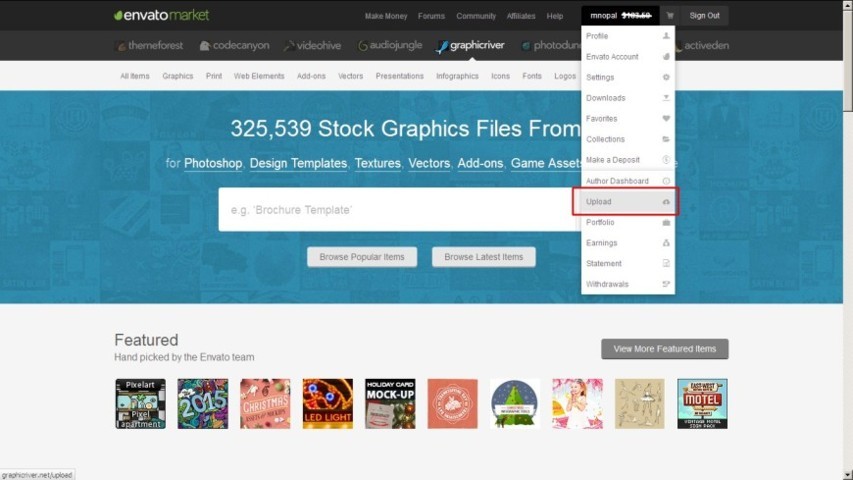Select Withdrawals from user menu

pos(628,284)
